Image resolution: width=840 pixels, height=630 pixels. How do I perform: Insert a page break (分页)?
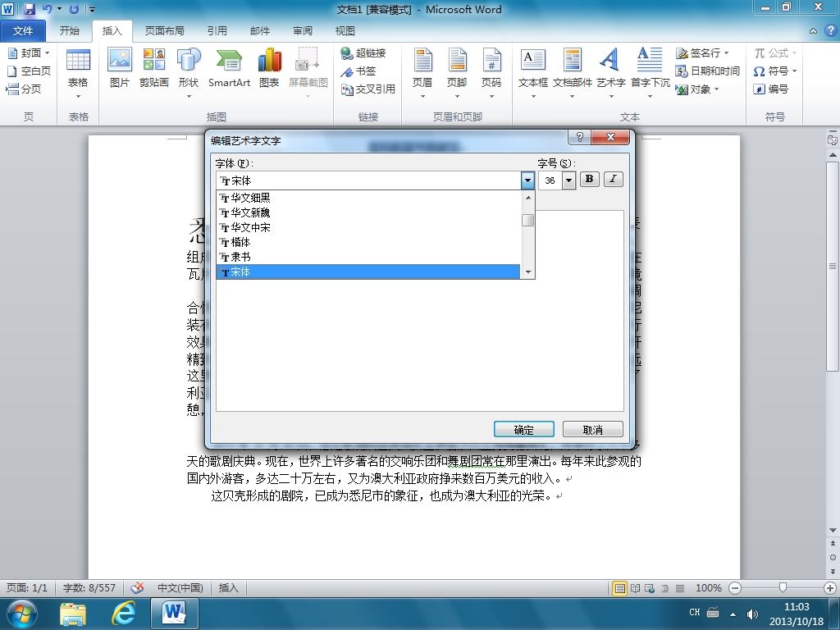[24, 89]
